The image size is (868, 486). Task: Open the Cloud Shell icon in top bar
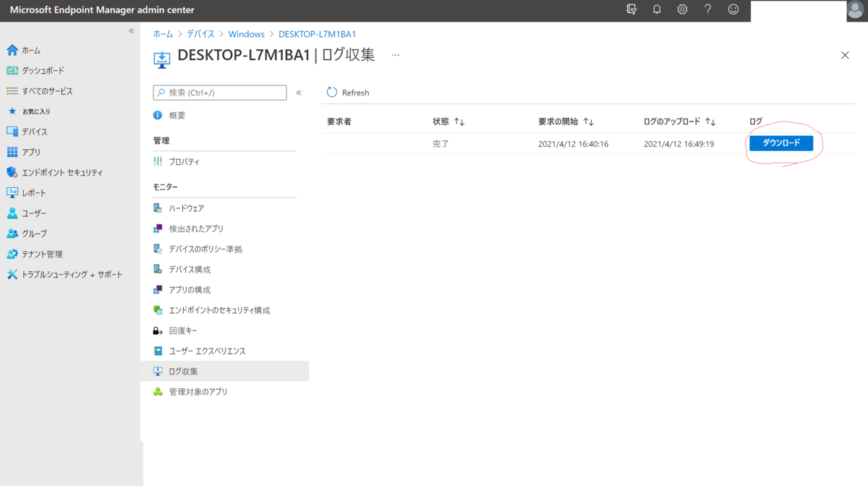tap(631, 9)
